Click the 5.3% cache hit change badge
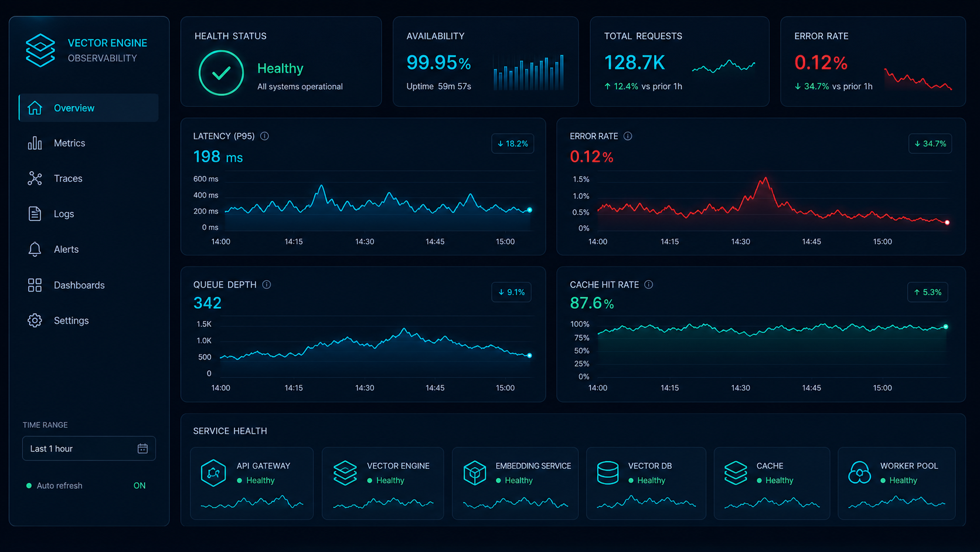980x552 pixels. [928, 292]
